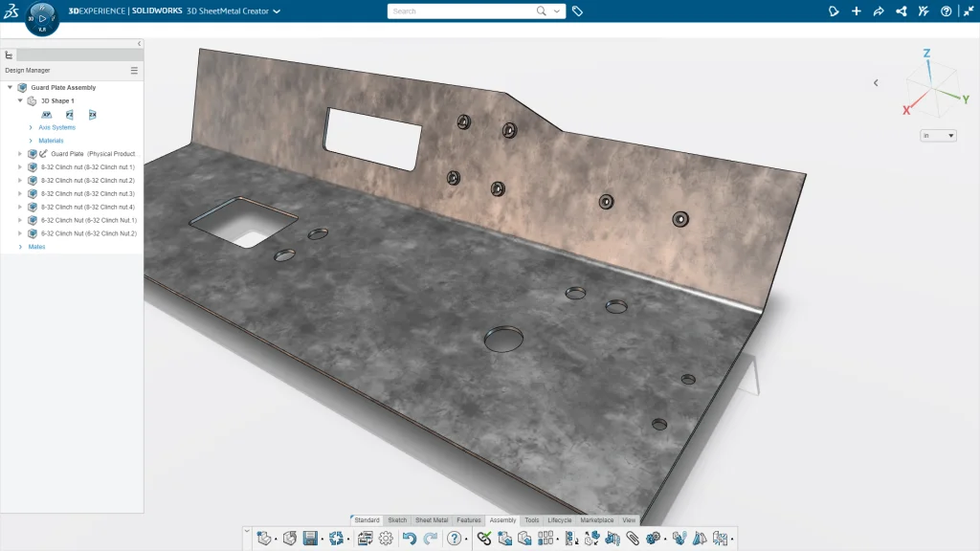The width and height of the screenshot is (980, 551).
Task: Open the notifications bell icon
Action: tap(834, 11)
